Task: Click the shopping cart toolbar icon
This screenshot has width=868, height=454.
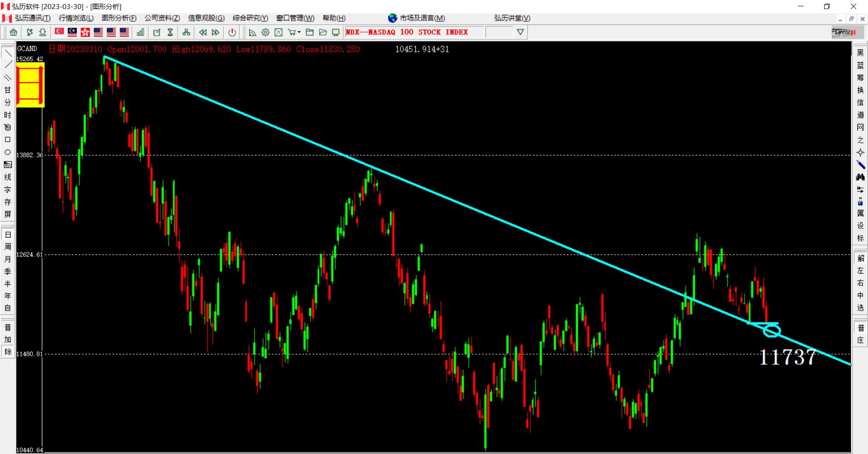Action: pos(292,32)
